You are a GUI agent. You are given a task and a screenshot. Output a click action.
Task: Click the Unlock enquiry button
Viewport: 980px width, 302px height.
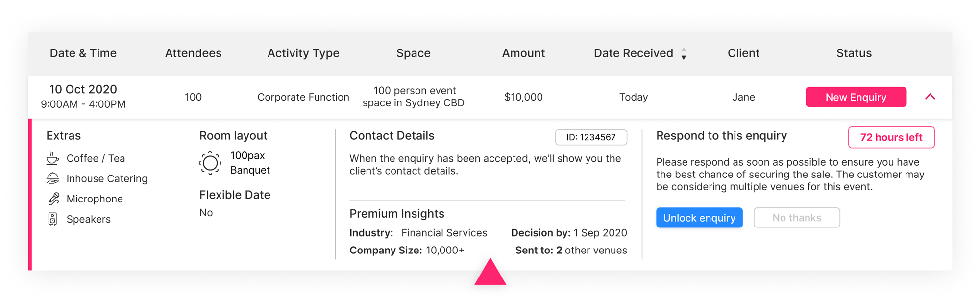(x=699, y=218)
